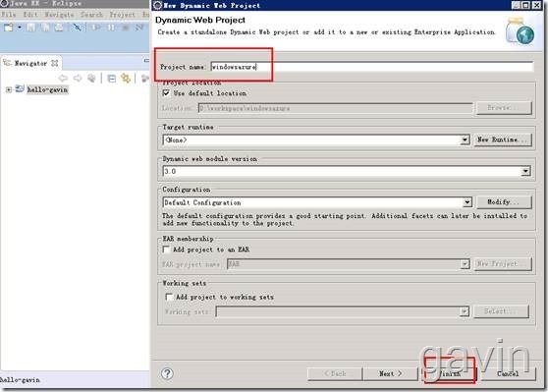Click the Next button

(x=391, y=373)
